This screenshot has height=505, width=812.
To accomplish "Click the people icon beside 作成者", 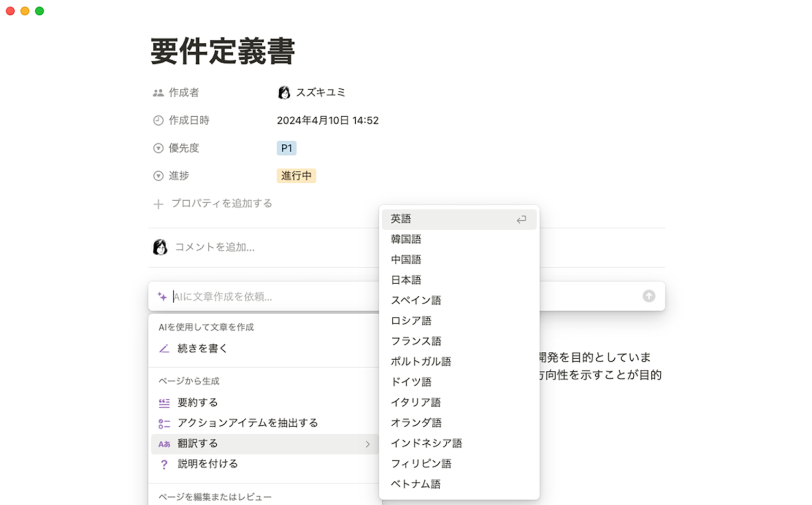I will pos(158,92).
